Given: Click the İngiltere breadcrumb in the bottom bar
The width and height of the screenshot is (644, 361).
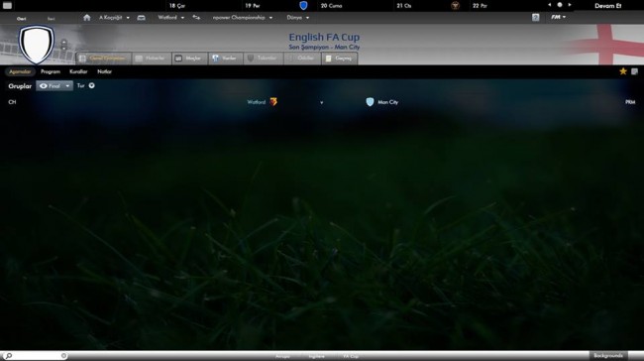Looking at the screenshot, I should [317, 356].
